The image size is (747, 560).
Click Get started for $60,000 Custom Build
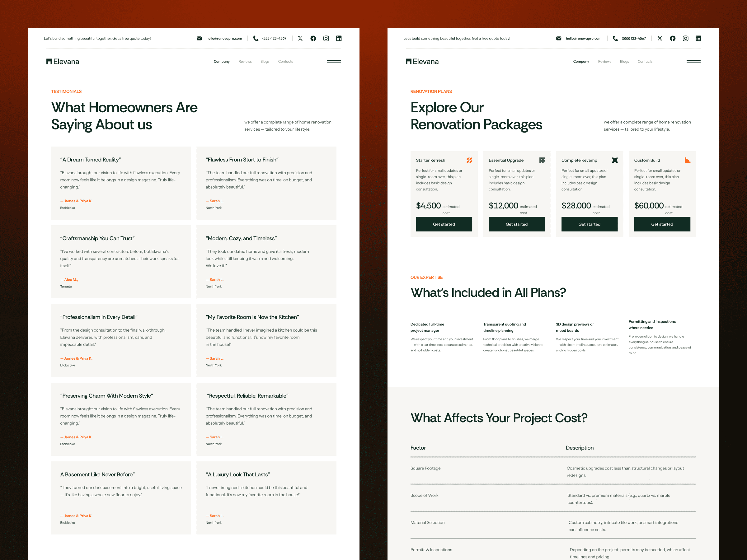click(x=662, y=224)
